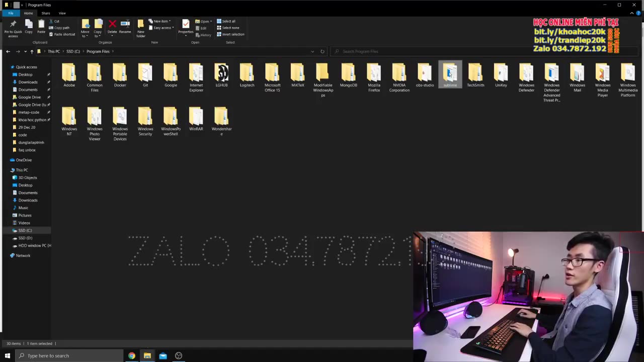Go back with Back arrow
This screenshot has height=362, width=644.
pos(8,51)
